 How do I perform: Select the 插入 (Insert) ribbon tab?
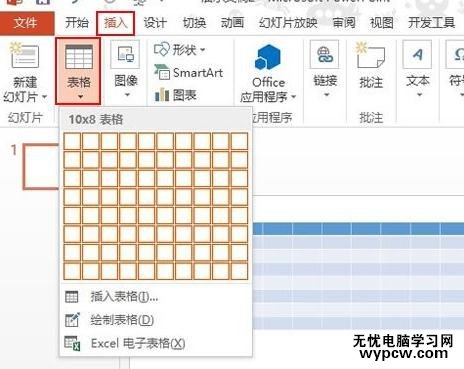(116, 23)
